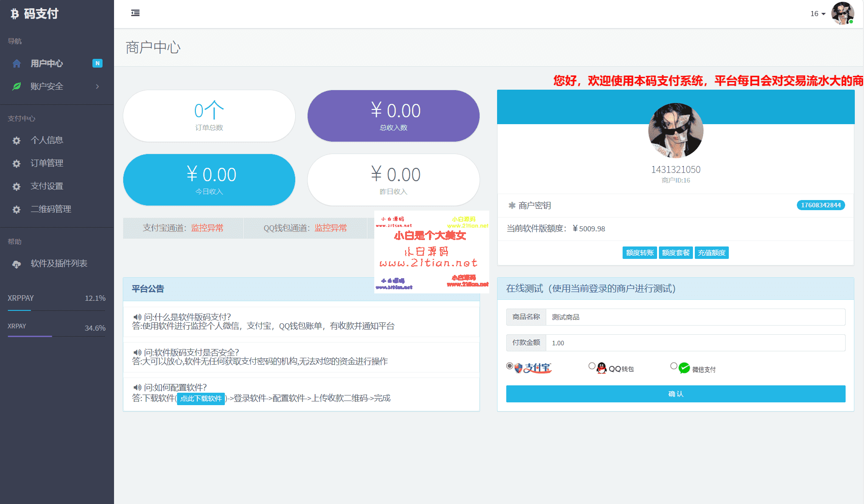Open 软件及插件列表 download icon
Screen dimensions: 864x504
[17, 263]
